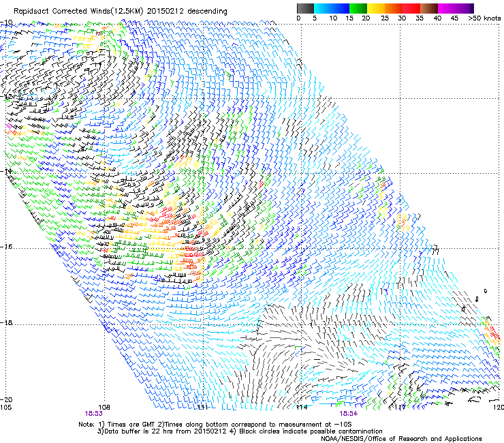Click the legend label '40'
The width and height of the screenshot is (504, 443).
tap(437, 18)
